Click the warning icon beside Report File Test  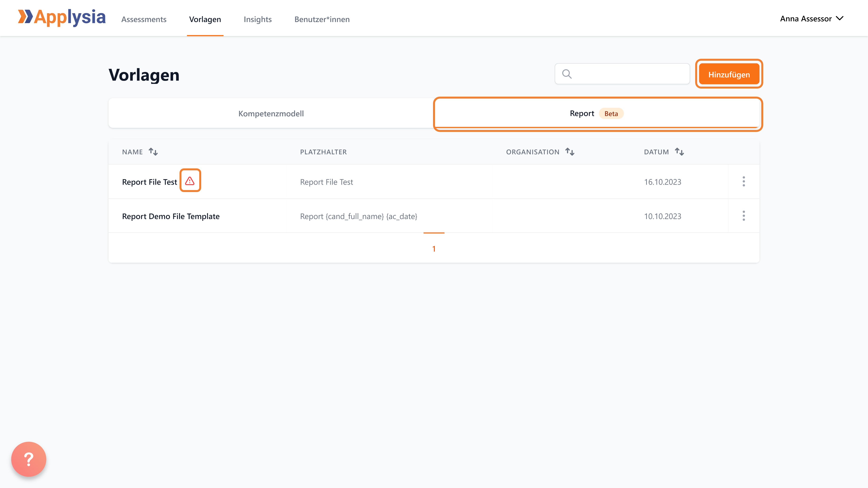coord(190,181)
